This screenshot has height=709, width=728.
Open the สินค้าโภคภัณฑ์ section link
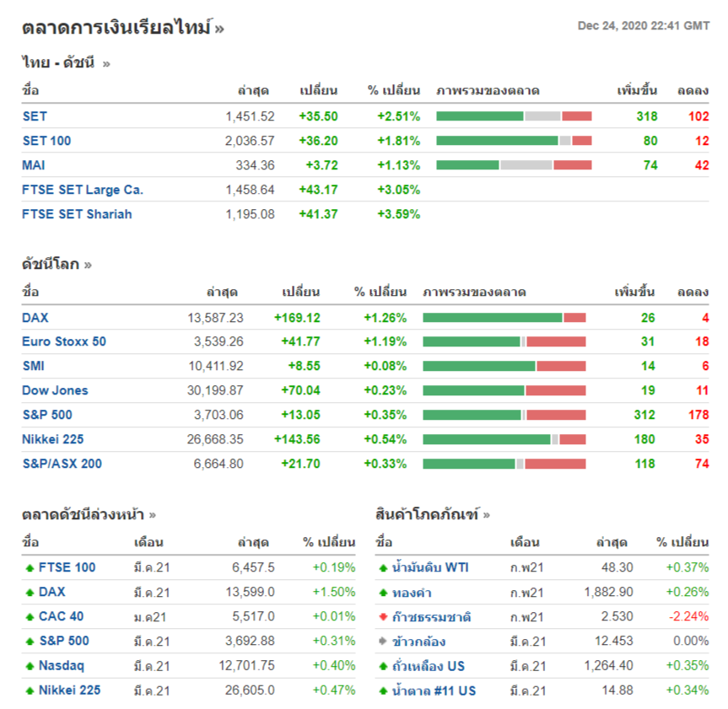click(x=432, y=514)
